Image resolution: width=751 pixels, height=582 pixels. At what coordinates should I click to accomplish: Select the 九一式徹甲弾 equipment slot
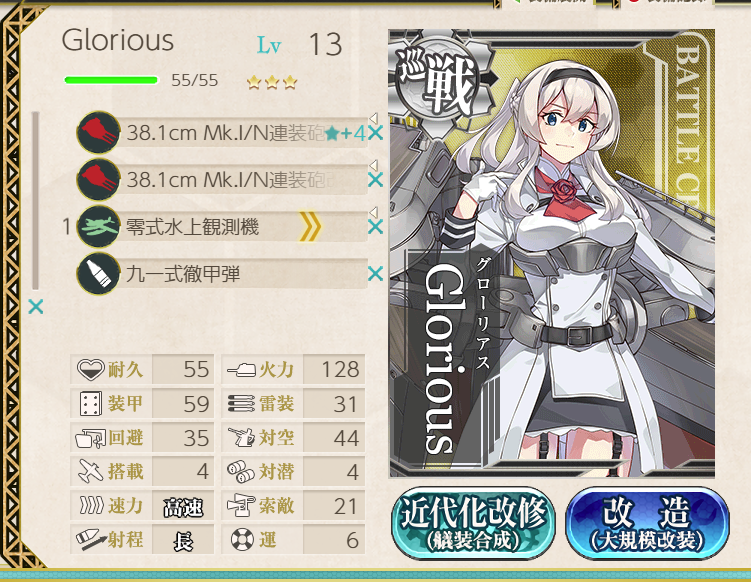pyautogui.click(x=223, y=274)
